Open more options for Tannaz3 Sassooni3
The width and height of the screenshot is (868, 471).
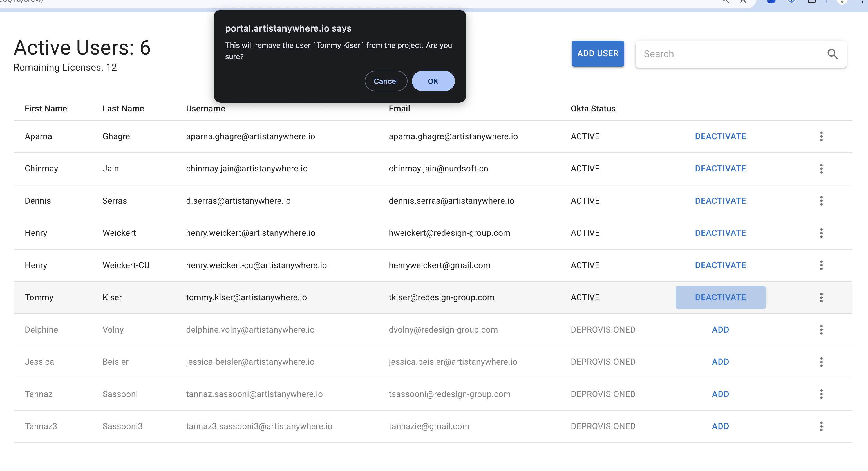coord(821,426)
